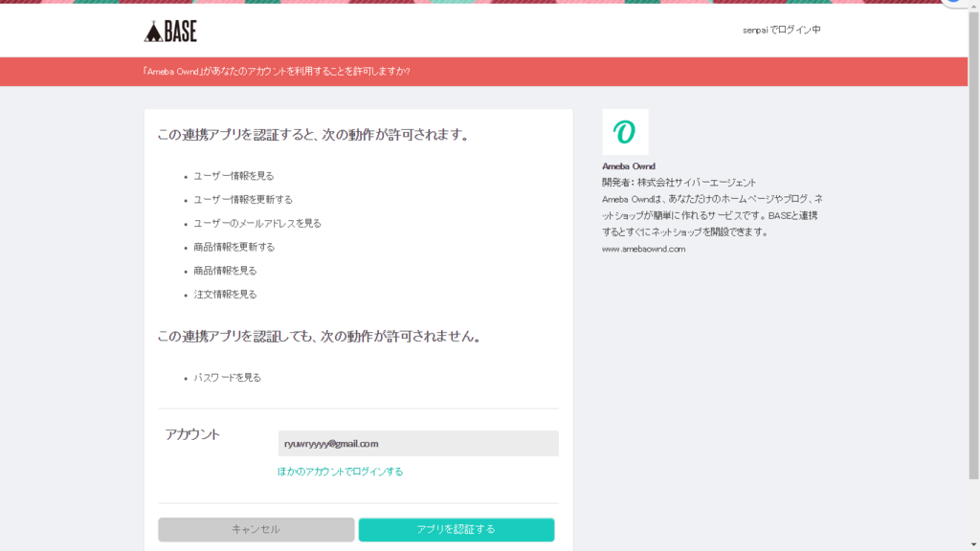Click the アカウント label

pos(192,434)
